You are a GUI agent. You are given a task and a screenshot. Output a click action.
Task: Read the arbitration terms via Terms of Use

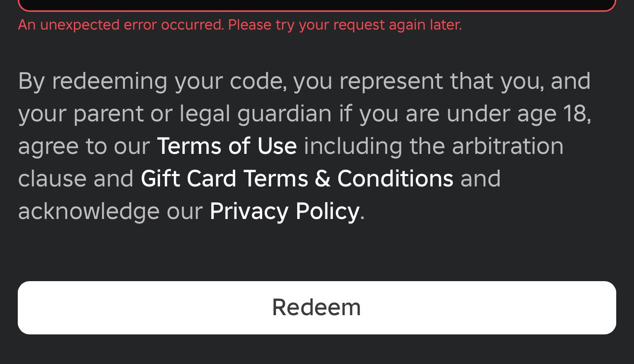[227, 146]
